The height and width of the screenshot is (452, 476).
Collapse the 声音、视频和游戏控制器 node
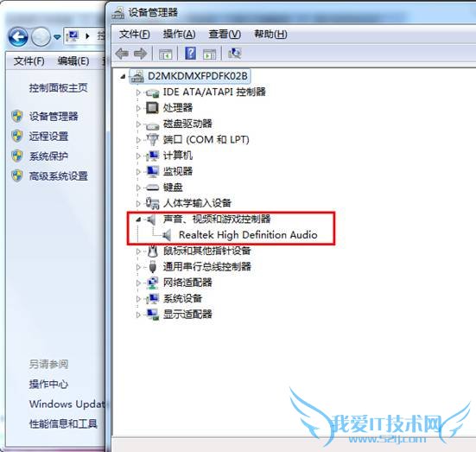coord(138,219)
